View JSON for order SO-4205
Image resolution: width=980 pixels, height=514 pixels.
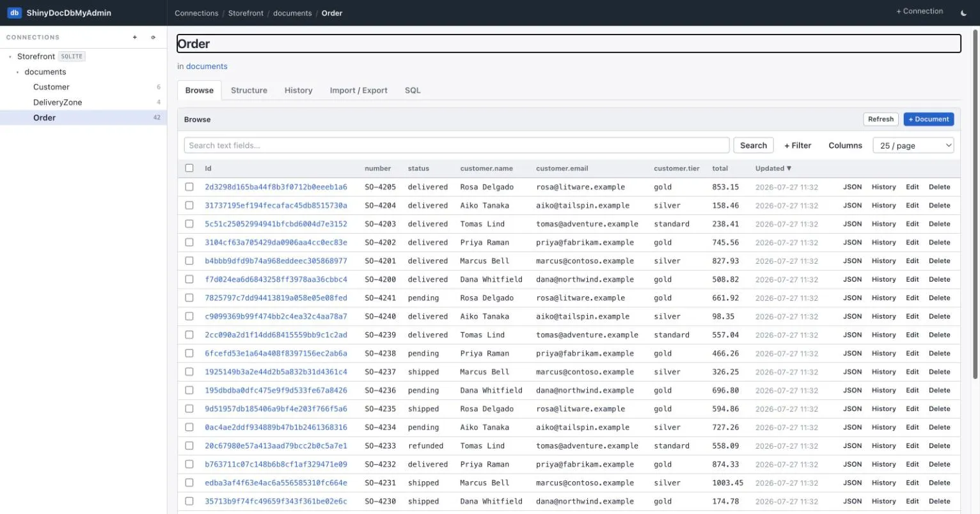coord(852,187)
